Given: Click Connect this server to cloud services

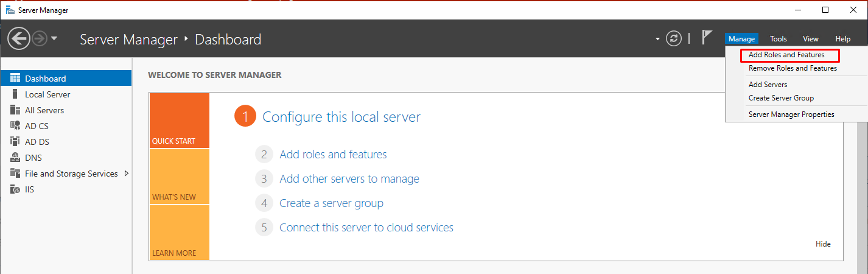Looking at the screenshot, I should (x=366, y=228).
